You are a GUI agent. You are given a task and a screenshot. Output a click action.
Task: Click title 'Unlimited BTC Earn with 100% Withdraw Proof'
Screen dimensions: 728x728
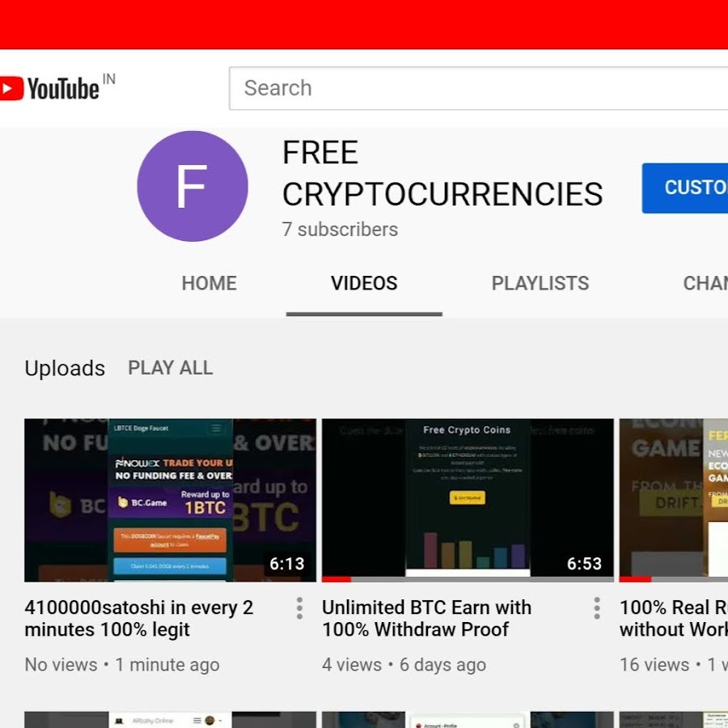[x=426, y=619]
